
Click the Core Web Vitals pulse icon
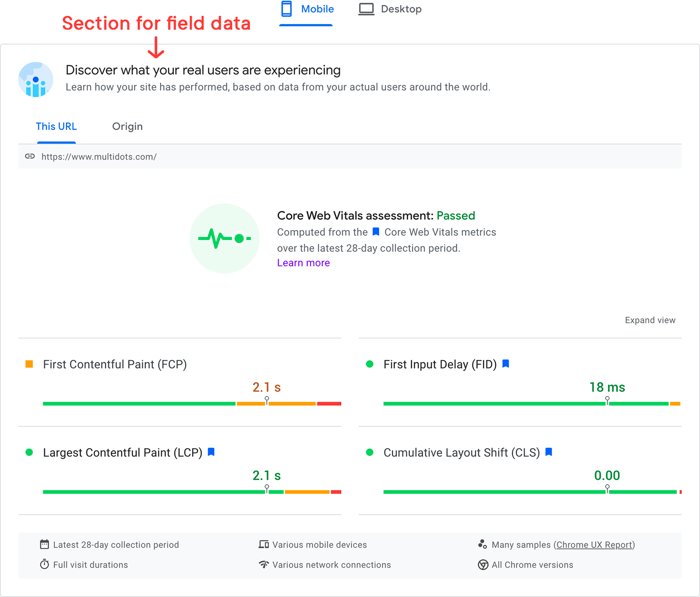click(x=225, y=238)
